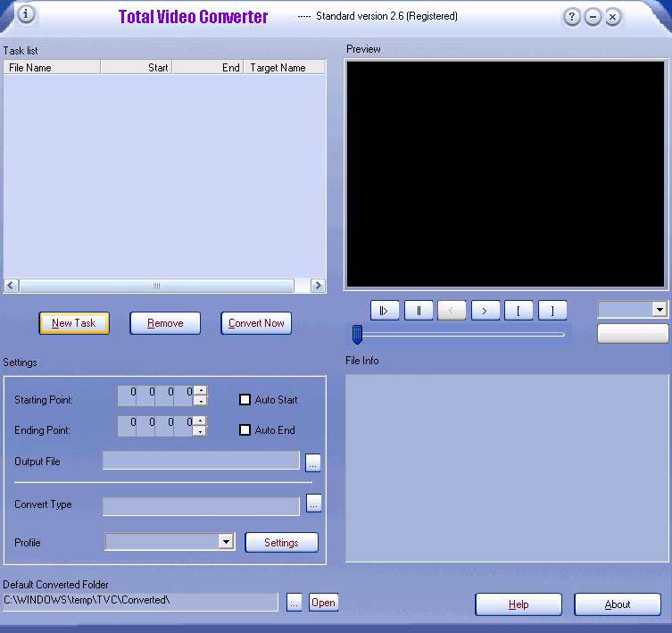Click the Remove button
The image size is (672, 633).
pyautogui.click(x=165, y=323)
